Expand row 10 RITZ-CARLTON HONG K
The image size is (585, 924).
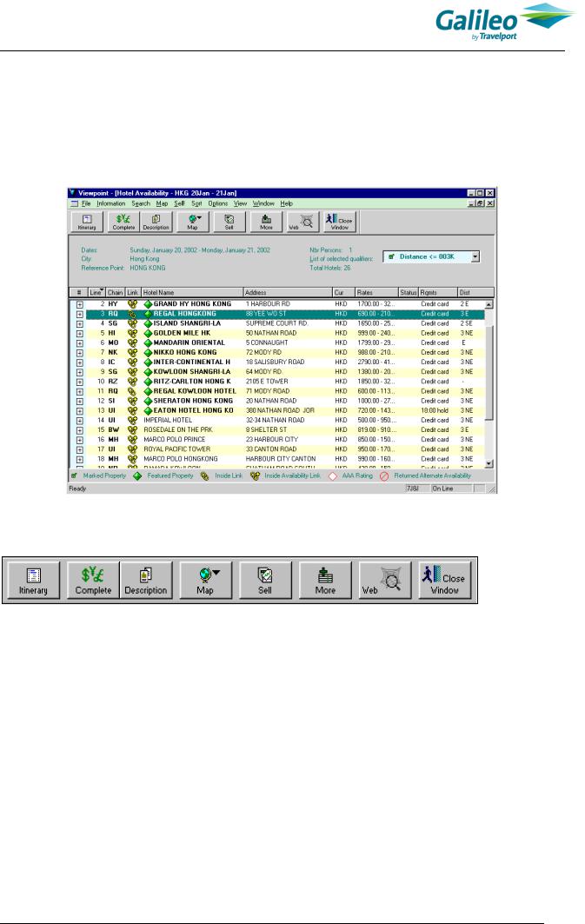(x=79, y=382)
